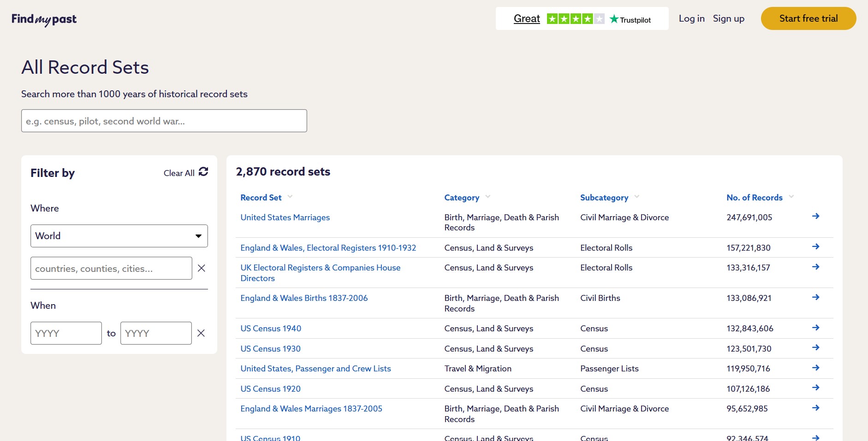Focus the record set search box
The image size is (868, 441).
coord(164,121)
